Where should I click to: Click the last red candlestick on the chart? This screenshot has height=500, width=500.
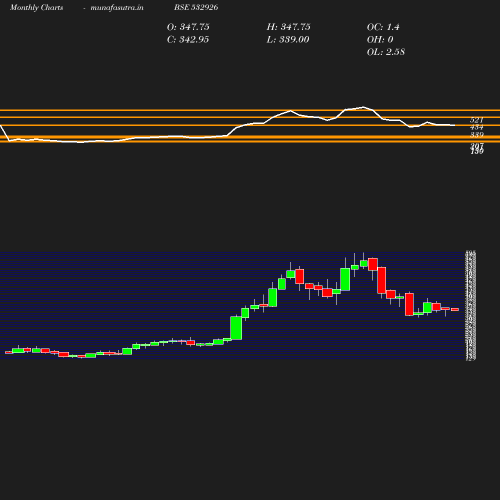point(455,310)
